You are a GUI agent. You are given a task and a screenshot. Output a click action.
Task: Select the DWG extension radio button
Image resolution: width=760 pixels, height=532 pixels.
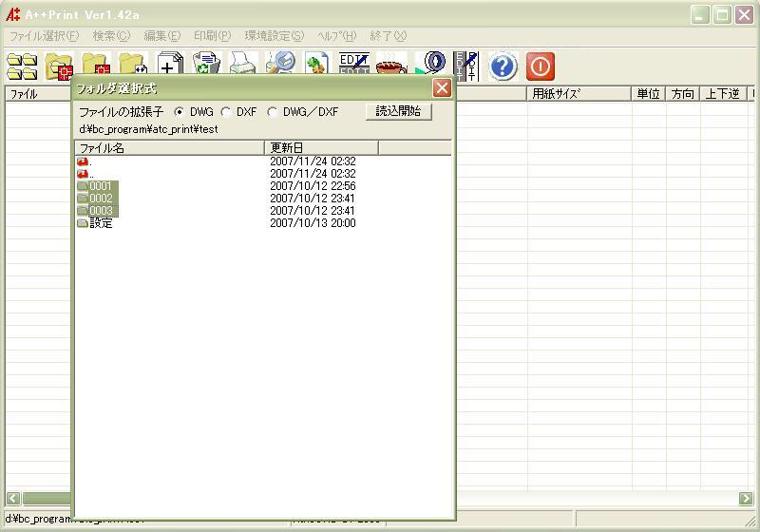180,112
